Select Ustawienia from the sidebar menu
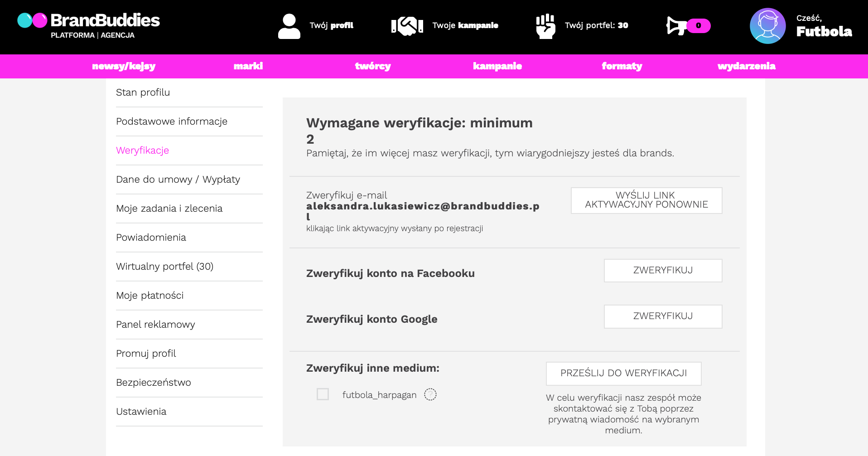Screen dimensions: 868x456 point(141,412)
